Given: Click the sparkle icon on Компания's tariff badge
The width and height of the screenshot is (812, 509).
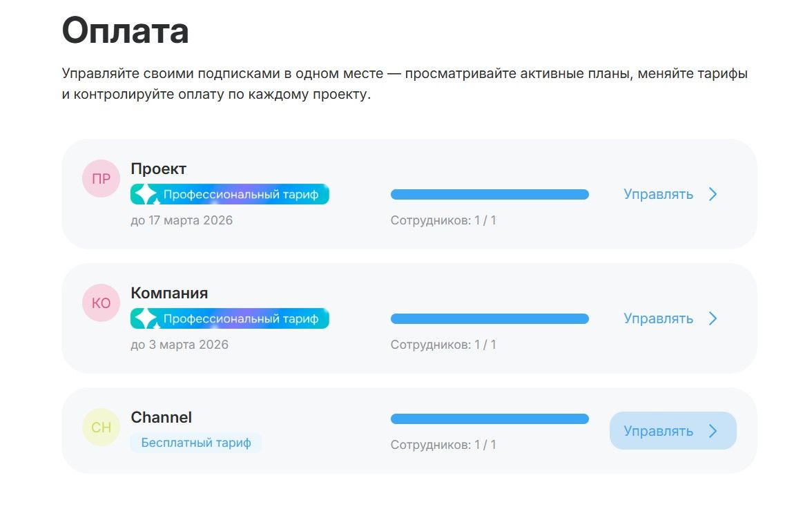Looking at the screenshot, I should coord(145,319).
